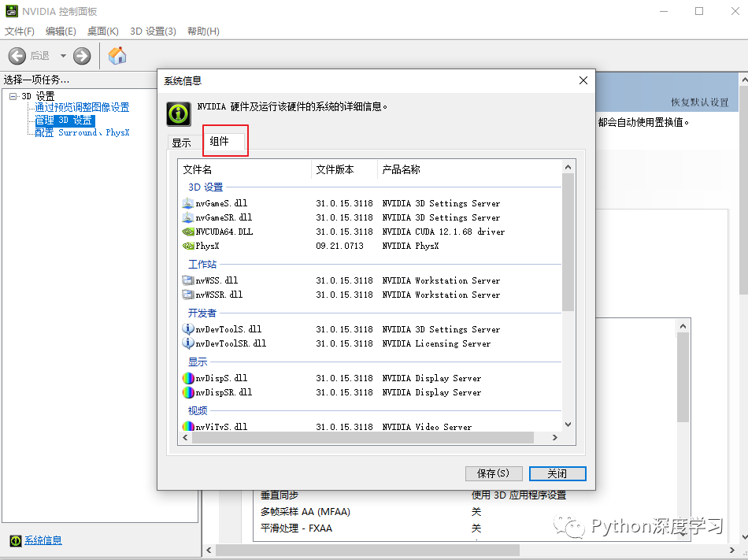Viewport: 748px width, 560px height.
Task: Click component list scroll left arrow
Action: click(x=186, y=437)
